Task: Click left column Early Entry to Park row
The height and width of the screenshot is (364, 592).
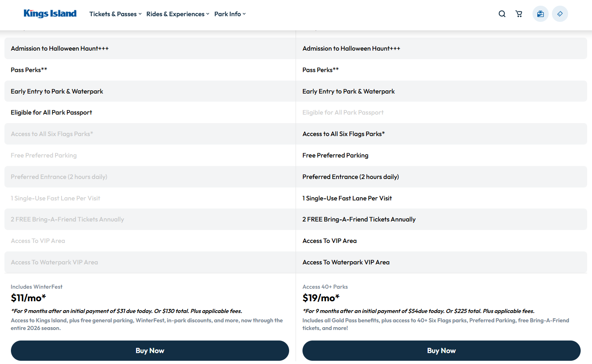Action: [57, 92]
